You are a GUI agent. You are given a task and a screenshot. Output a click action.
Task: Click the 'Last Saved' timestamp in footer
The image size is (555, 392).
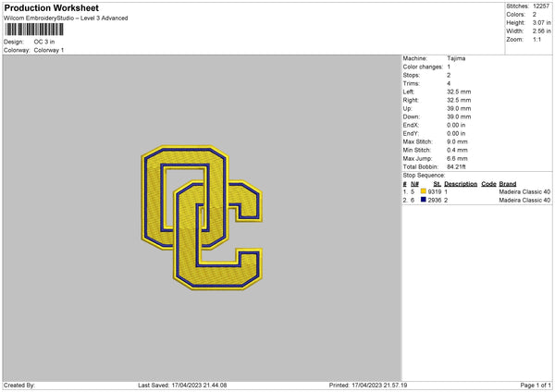[182, 386]
